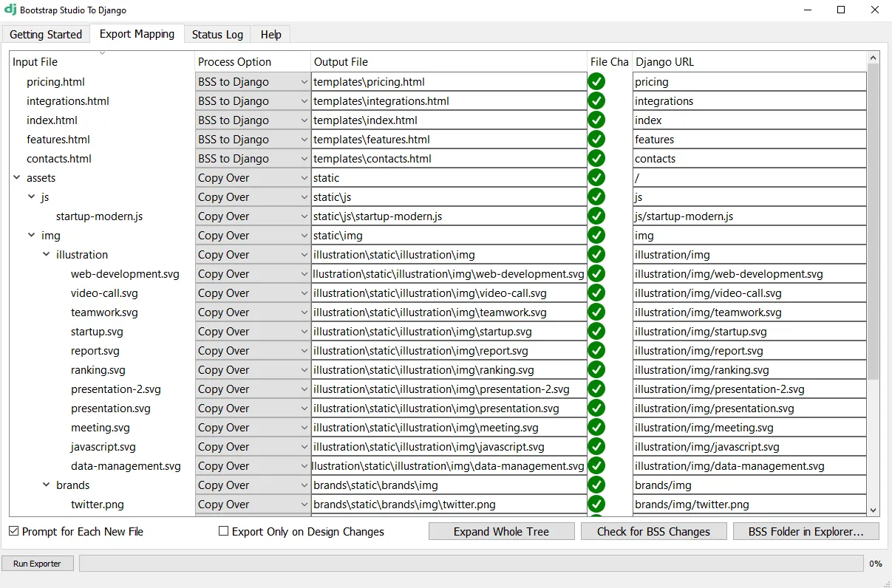Switch to the Getting Started tab
Screen dimensions: 892x588
46,35
